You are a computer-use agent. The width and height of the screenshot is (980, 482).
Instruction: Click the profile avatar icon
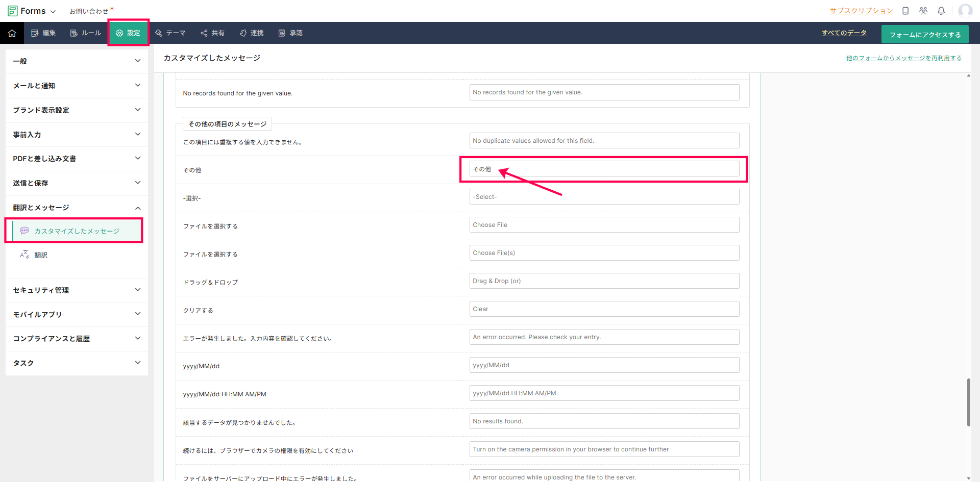965,11
